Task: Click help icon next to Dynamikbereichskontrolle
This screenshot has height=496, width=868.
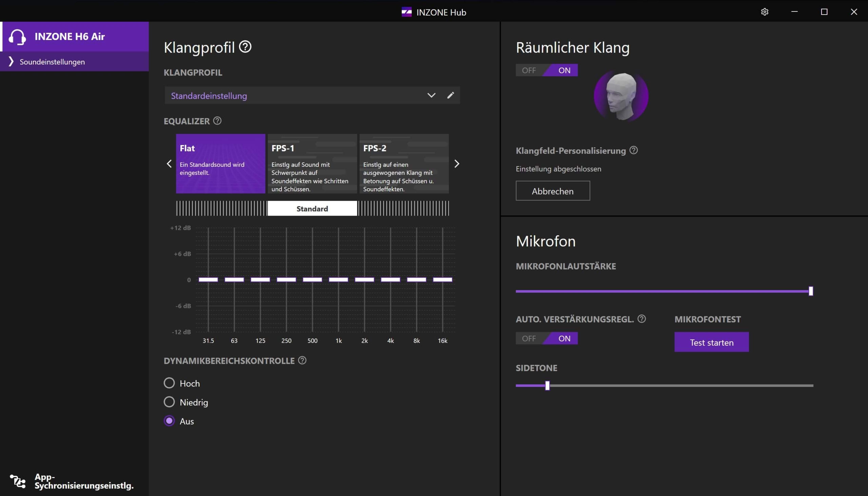Action: coord(302,360)
